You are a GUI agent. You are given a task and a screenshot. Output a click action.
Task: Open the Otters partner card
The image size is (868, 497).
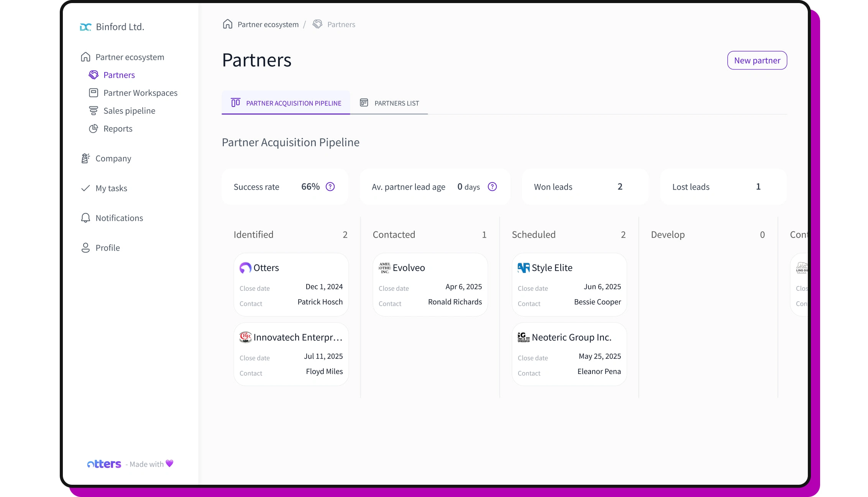(x=291, y=284)
